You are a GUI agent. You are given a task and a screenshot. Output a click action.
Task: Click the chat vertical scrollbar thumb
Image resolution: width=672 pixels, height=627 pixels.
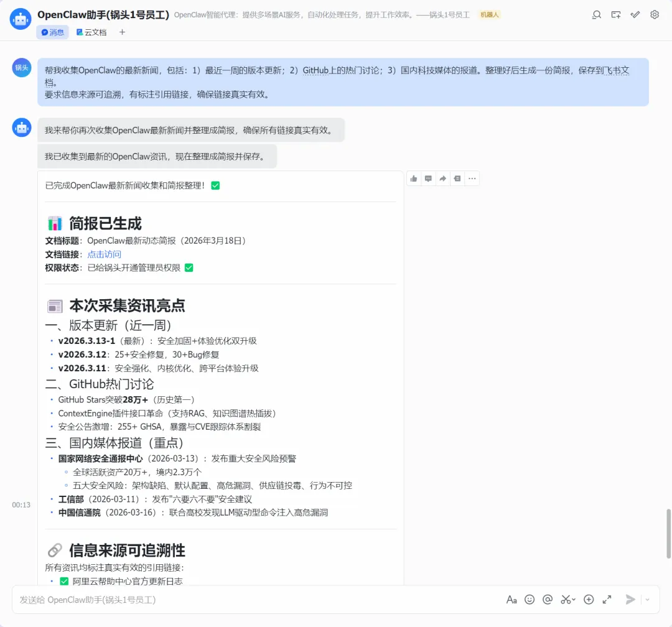pyautogui.click(x=668, y=533)
